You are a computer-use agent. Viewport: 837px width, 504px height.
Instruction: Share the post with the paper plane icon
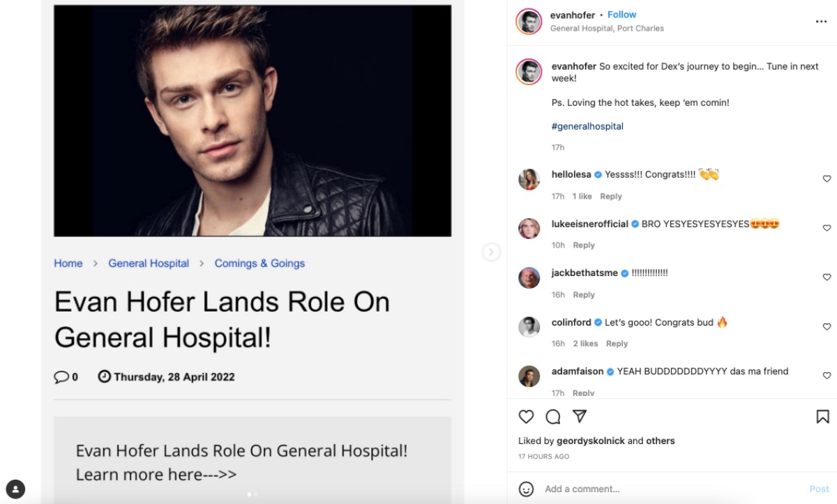click(x=580, y=416)
